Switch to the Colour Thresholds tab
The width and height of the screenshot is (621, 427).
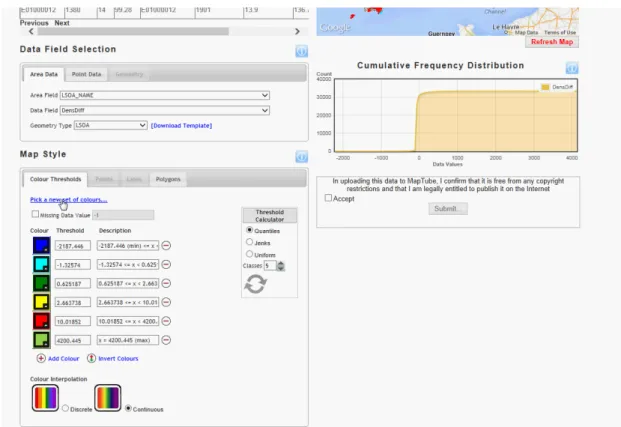tap(55, 179)
